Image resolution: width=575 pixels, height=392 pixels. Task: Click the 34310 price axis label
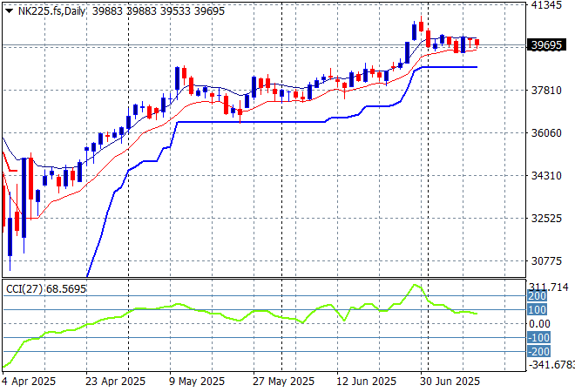[545, 176]
